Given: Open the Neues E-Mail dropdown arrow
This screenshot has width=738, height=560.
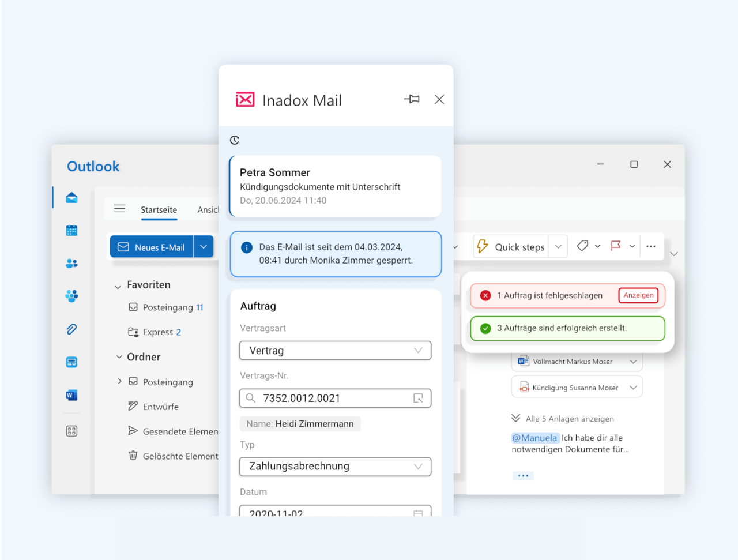Looking at the screenshot, I should click(x=204, y=246).
